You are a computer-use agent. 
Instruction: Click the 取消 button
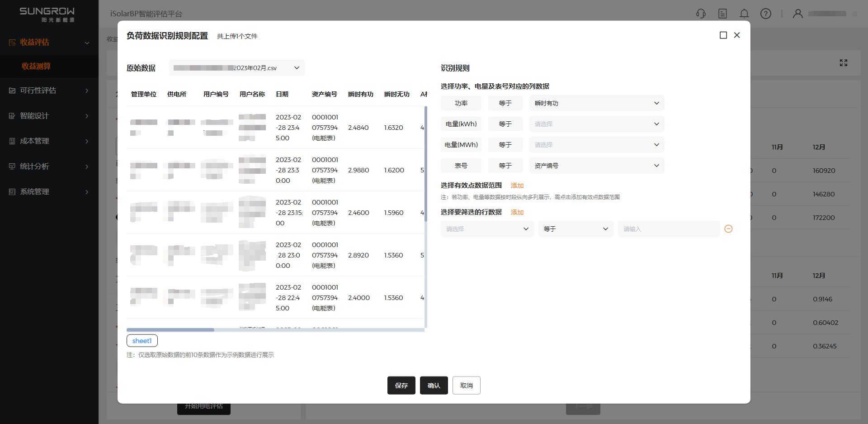tap(466, 386)
